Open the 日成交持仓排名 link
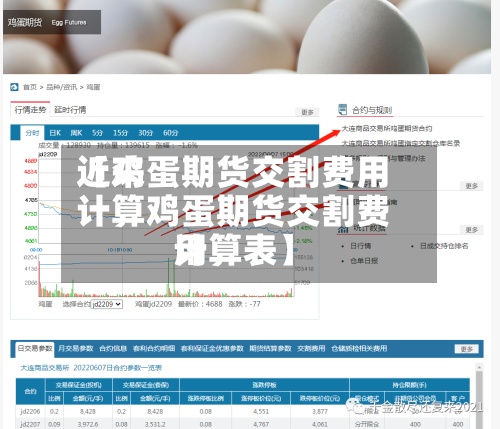 coord(444,246)
